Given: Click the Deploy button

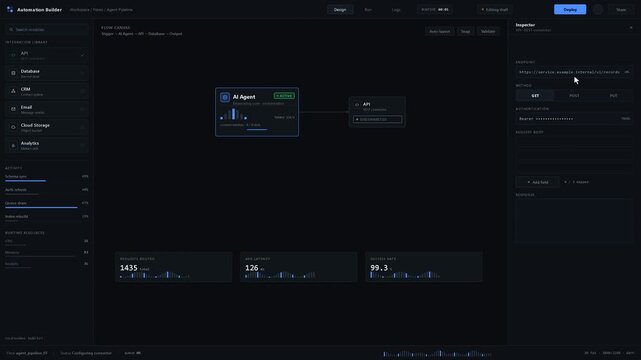Looking at the screenshot, I should (570, 9).
